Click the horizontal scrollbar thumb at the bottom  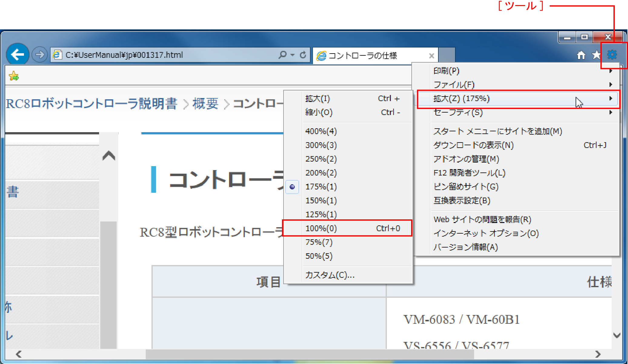(x=309, y=354)
